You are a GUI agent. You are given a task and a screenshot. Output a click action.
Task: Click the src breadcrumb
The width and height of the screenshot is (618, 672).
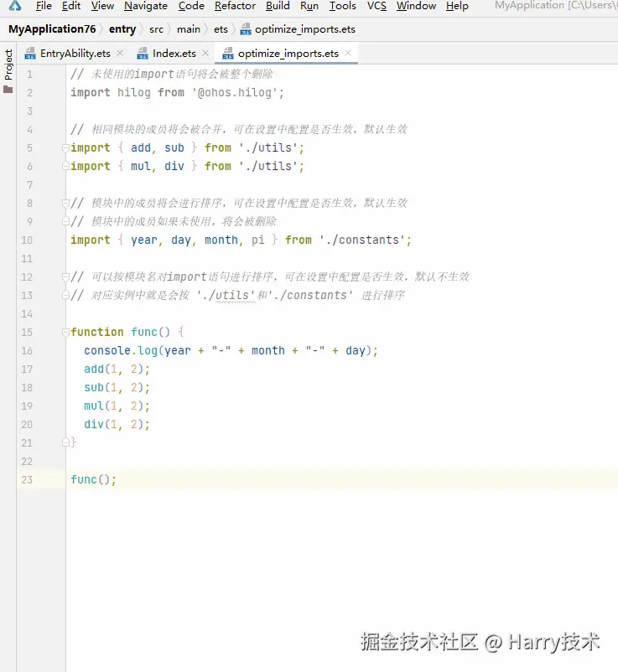156,29
